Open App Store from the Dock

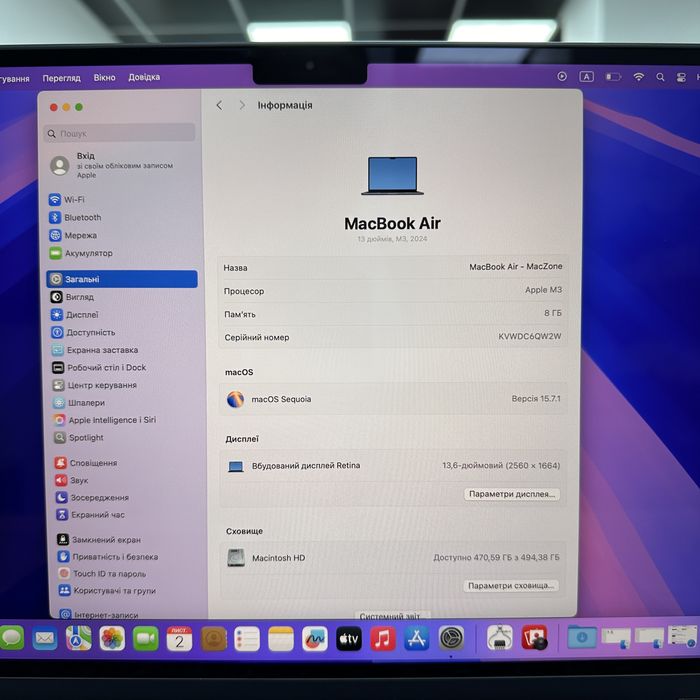click(x=417, y=638)
